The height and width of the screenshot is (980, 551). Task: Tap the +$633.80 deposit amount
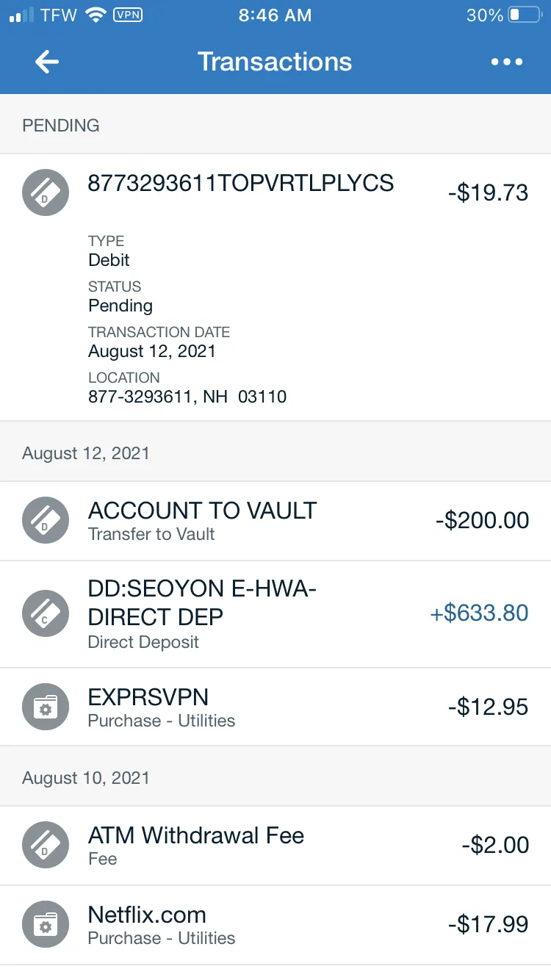coord(479,613)
